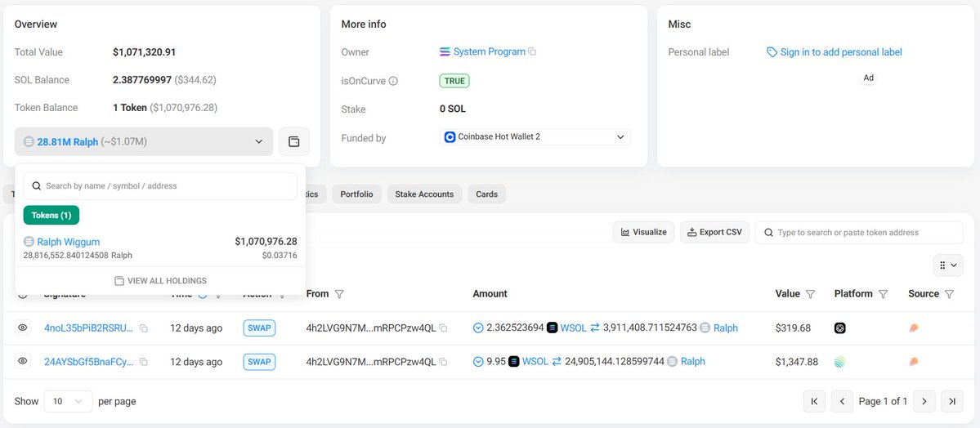Click the platform icon in $1,347.88 row

(840, 362)
